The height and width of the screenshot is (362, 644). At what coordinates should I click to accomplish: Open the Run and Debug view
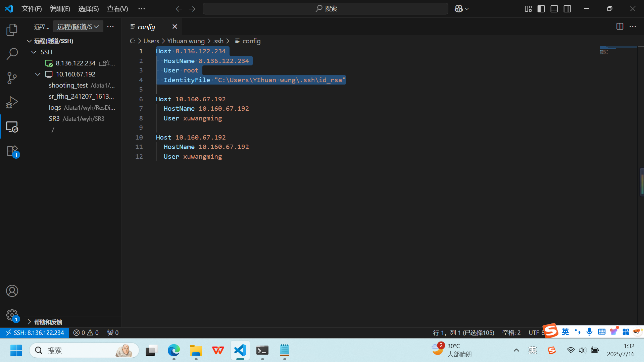coord(12,102)
